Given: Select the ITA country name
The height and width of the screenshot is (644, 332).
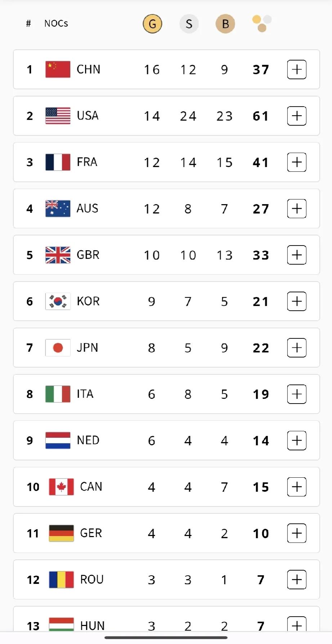Looking at the screenshot, I should [x=85, y=394].
